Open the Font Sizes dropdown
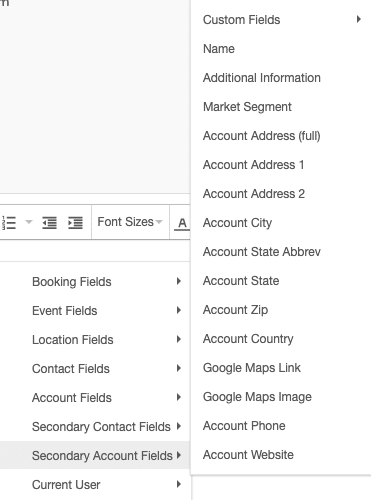The height and width of the screenshot is (500, 371). (130, 222)
